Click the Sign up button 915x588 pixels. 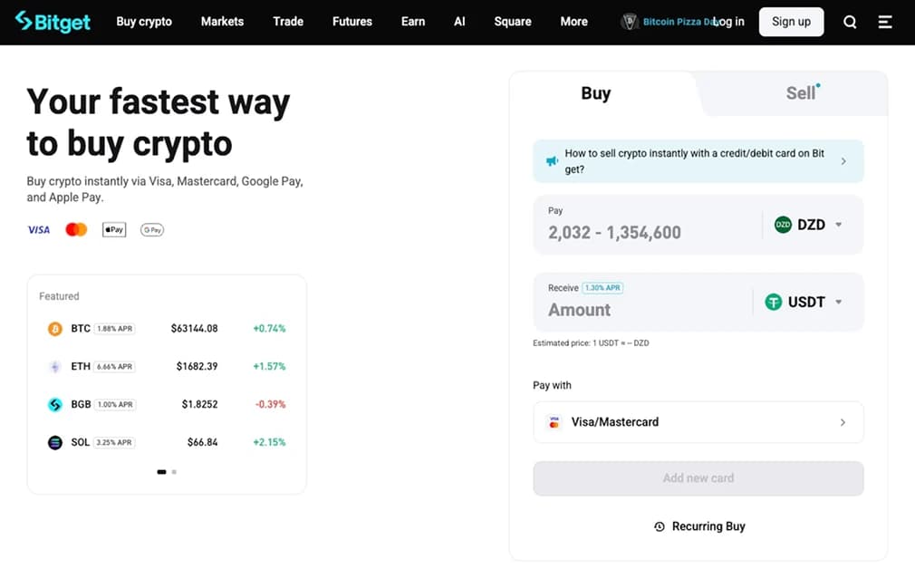791,22
